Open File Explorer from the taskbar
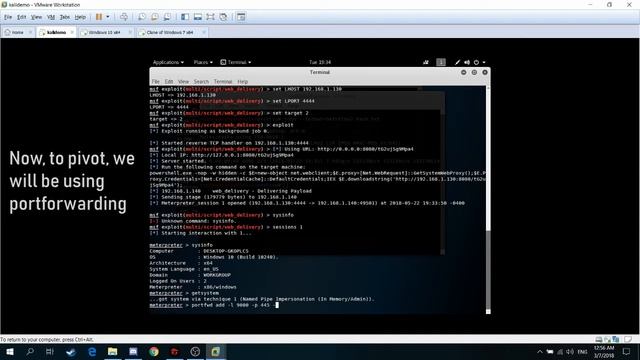640x360 pixels. (113, 351)
